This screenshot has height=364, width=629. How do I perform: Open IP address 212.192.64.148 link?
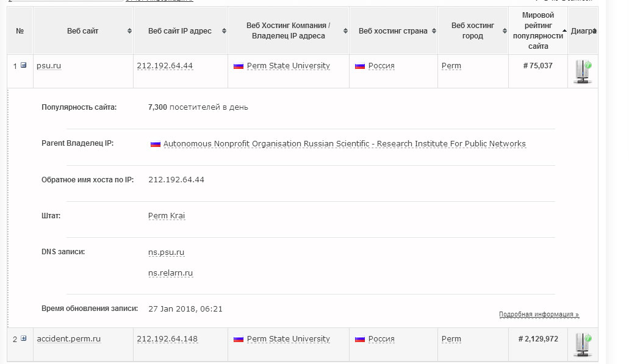167,339
